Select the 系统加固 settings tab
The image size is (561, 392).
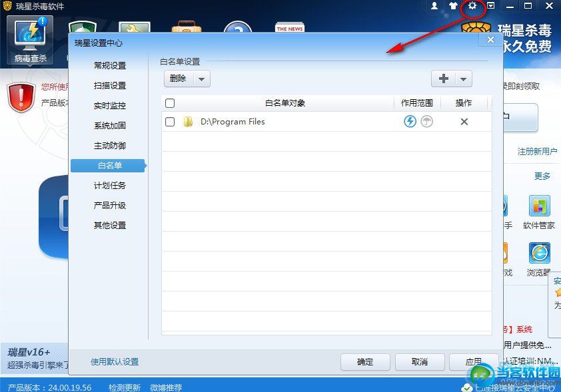point(109,126)
